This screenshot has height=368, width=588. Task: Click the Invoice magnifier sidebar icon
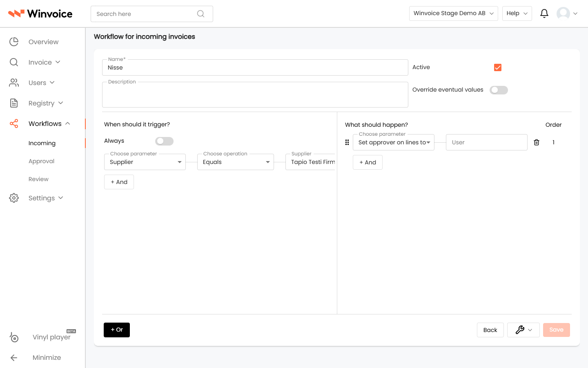click(14, 62)
